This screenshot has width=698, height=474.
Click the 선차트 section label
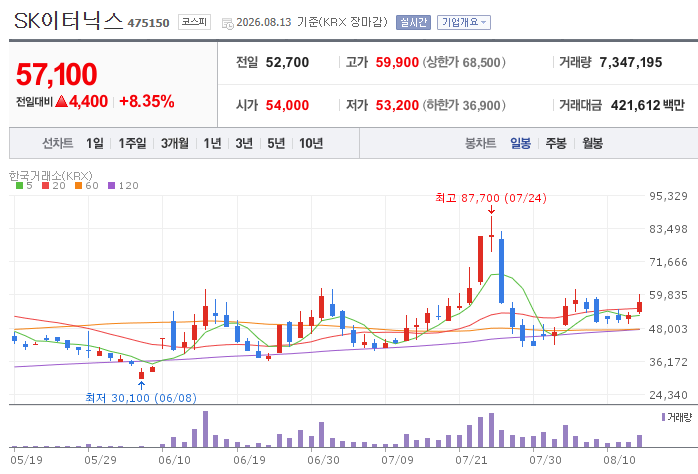point(57,143)
